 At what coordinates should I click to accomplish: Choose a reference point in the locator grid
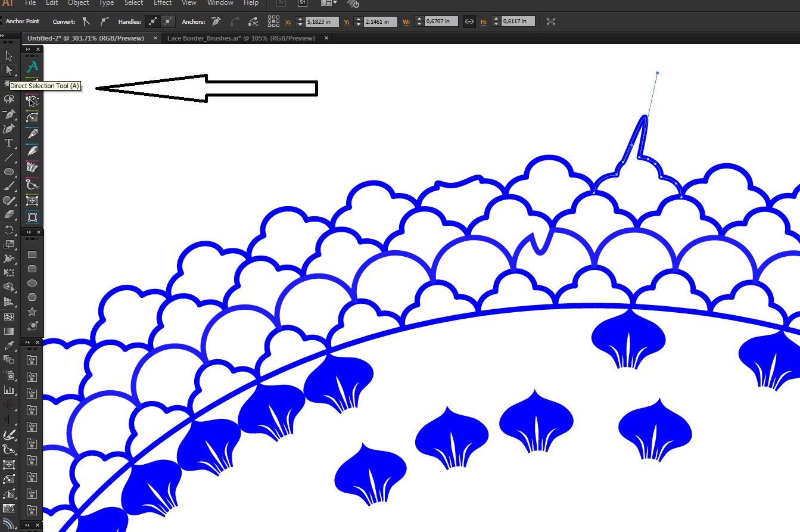pyautogui.click(x=273, y=21)
